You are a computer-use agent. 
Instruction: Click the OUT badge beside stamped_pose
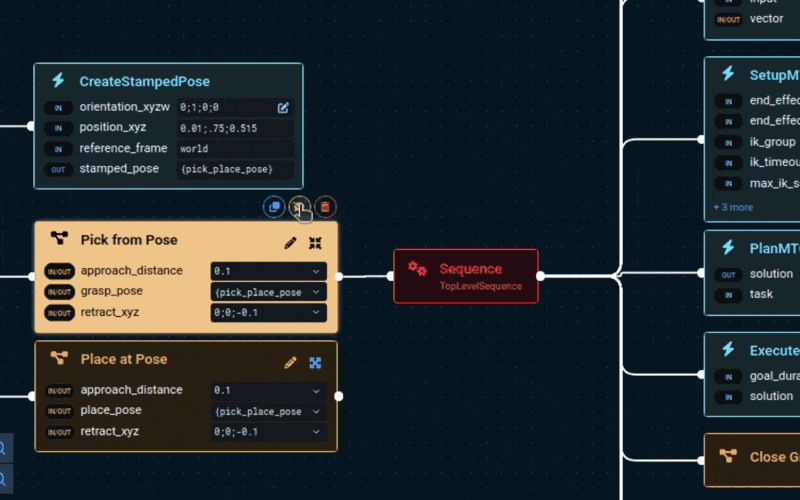tap(58, 169)
